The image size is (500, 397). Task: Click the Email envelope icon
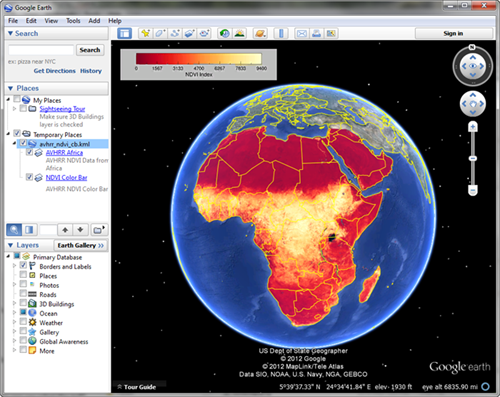pyautogui.click(x=302, y=33)
